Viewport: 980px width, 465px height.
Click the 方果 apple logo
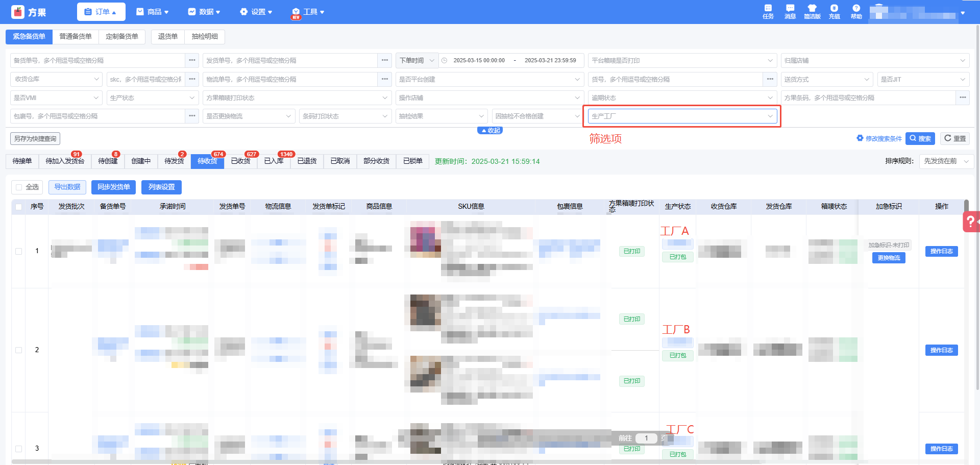tap(18, 12)
